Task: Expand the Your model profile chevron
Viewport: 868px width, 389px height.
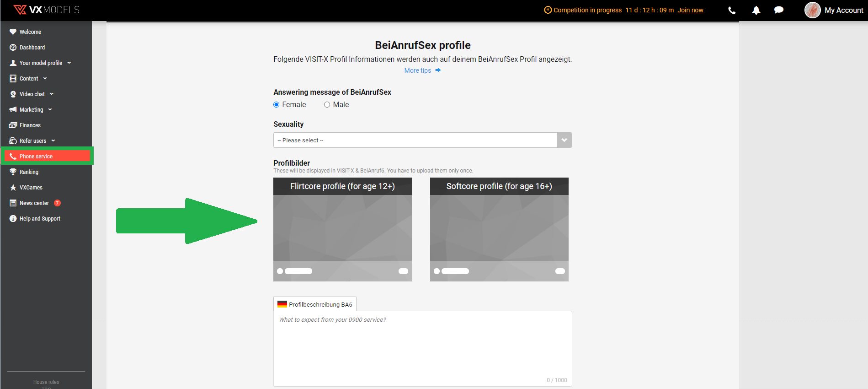Action: click(x=69, y=63)
